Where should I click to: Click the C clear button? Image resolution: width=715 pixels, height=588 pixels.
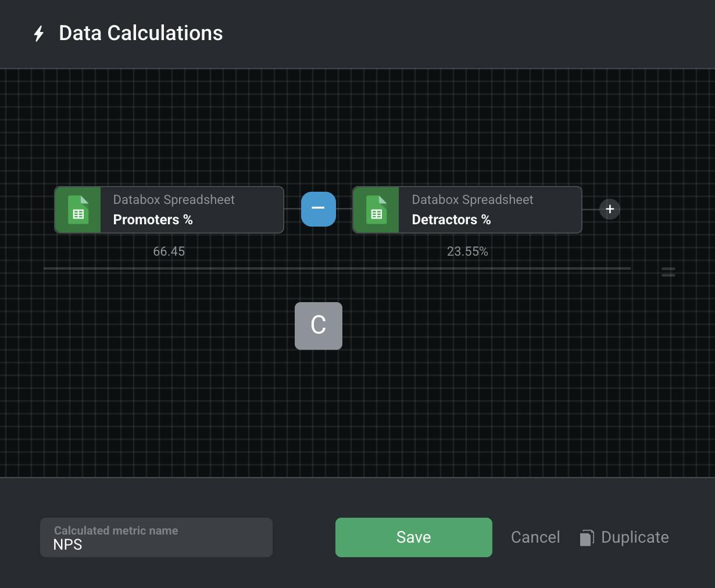pyautogui.click(x=319, y=326)
